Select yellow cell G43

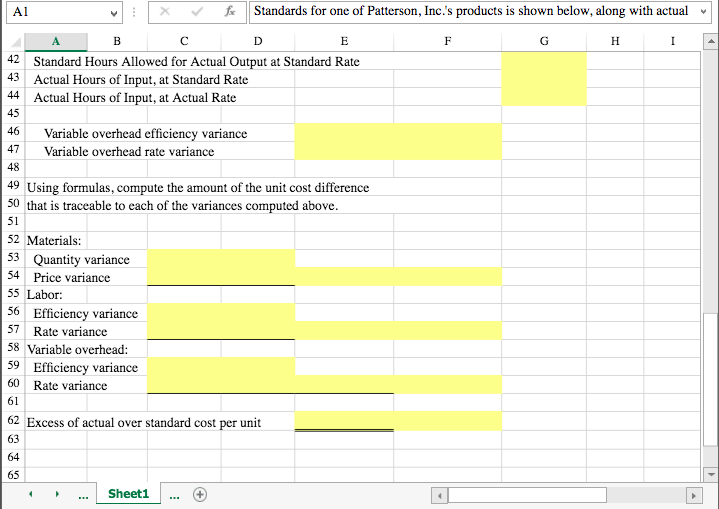[544, 79]
